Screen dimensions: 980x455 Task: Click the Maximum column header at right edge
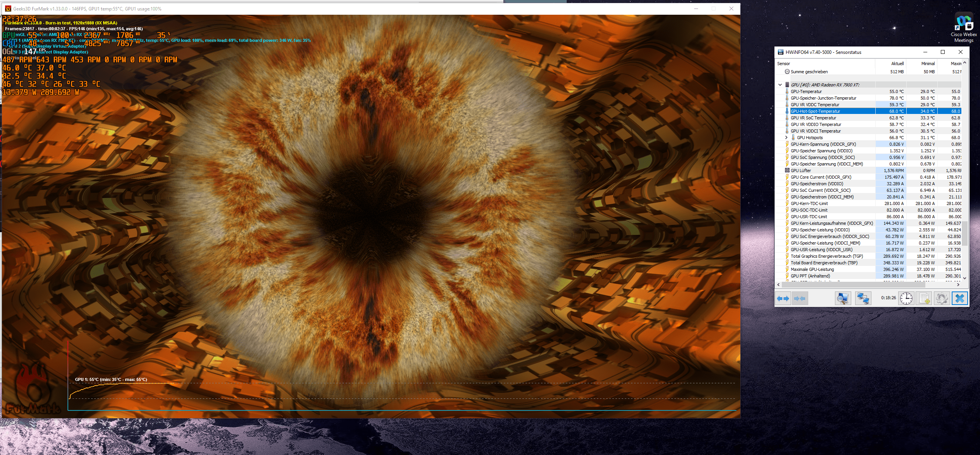(x=950, y=64)
